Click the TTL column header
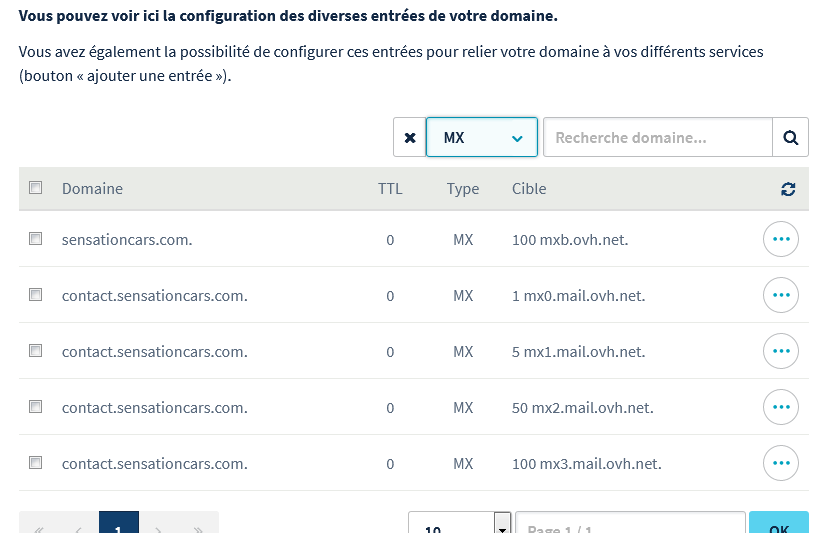 click(x=390, y=189)
